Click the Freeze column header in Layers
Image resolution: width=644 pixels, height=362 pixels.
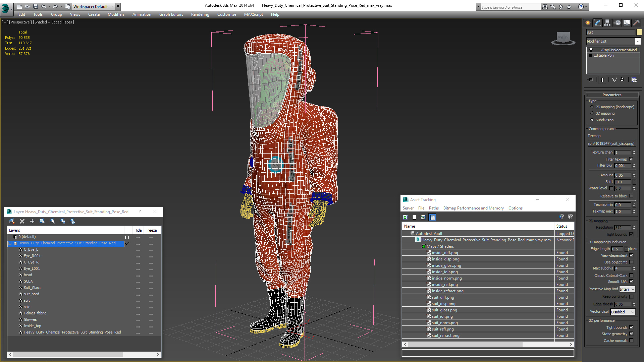pos(151,230)
